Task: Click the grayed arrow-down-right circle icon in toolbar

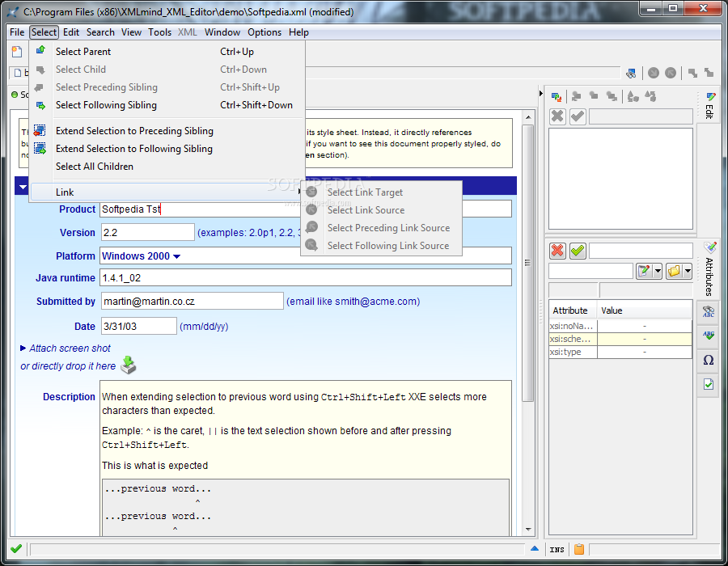Action: pos(654,73)
